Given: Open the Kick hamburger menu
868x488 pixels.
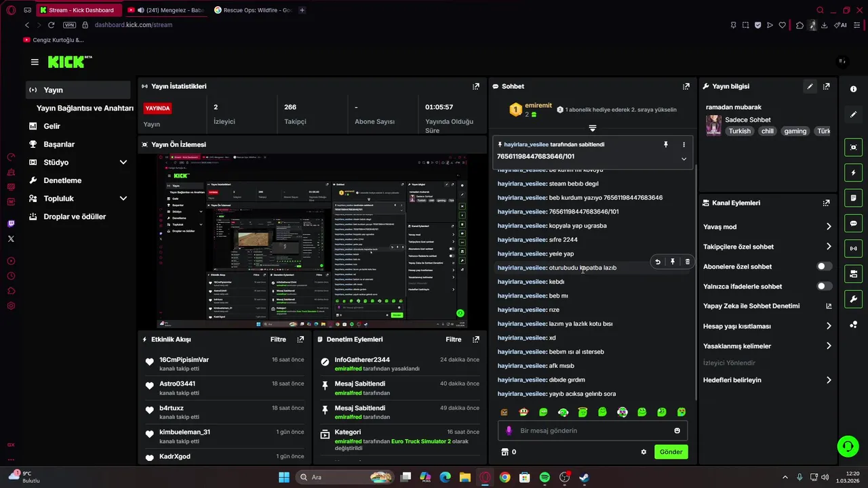Looking at the screenshot, I should pos(35,62).
